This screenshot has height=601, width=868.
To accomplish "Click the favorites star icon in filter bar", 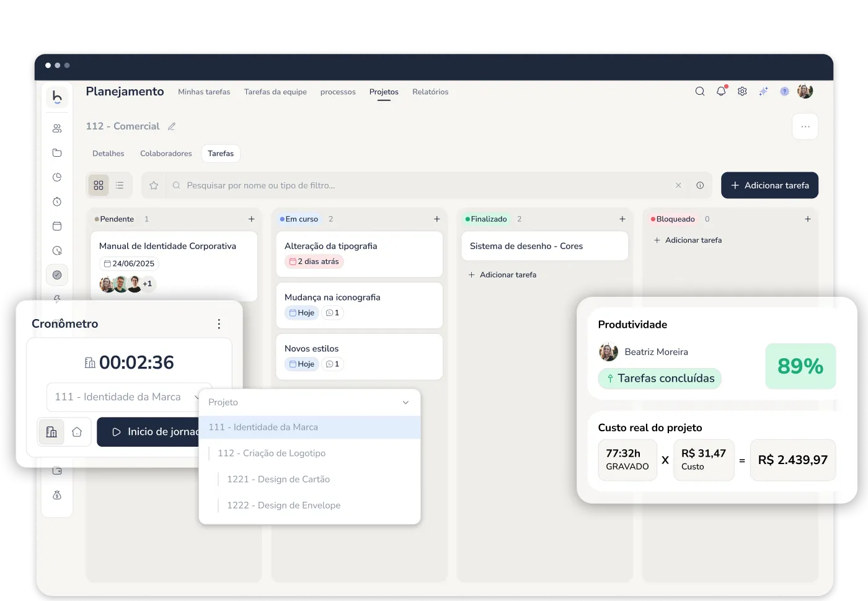I will coord(154,185).
